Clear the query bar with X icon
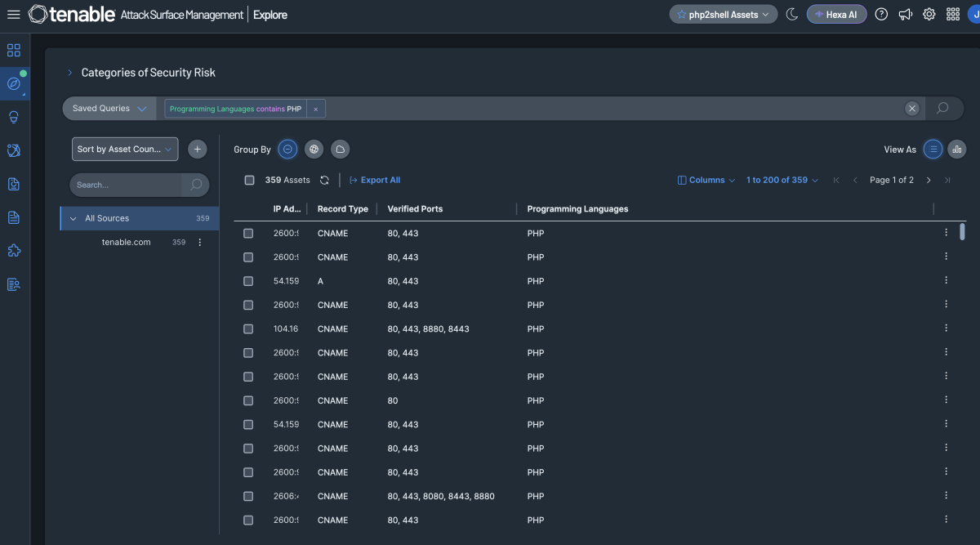Viewport: 980px width, 545px height. click(x=912, y=109)
